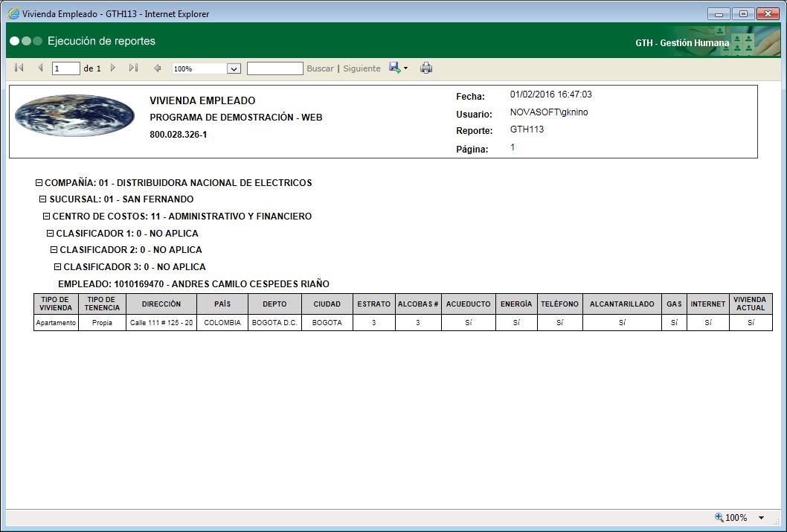Click the magnifier zoom icon in status bar
The height and width of the screenshot is (532, 787).
coord(719,517)
